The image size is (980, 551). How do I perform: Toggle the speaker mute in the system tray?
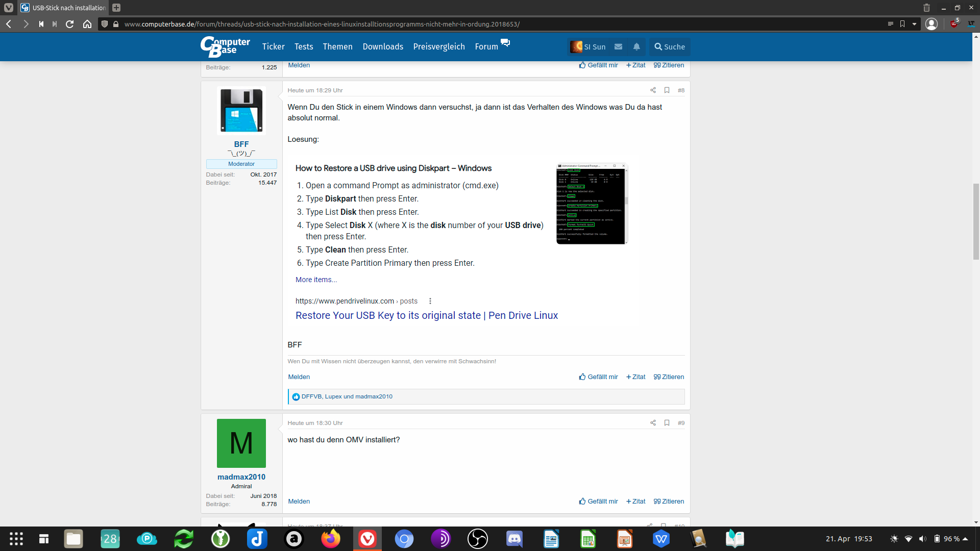click(x=924, y=539)
